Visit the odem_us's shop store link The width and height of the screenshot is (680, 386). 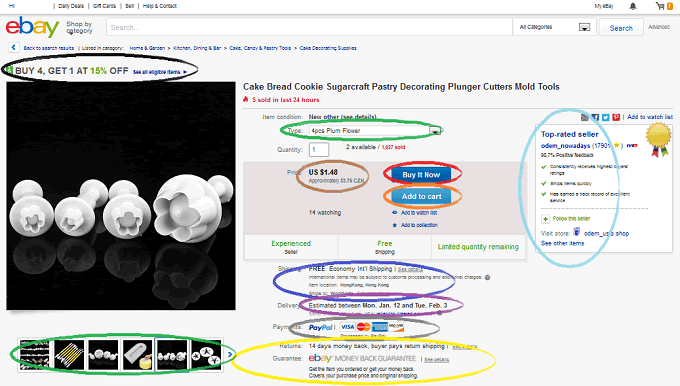[x=606, y=233]
